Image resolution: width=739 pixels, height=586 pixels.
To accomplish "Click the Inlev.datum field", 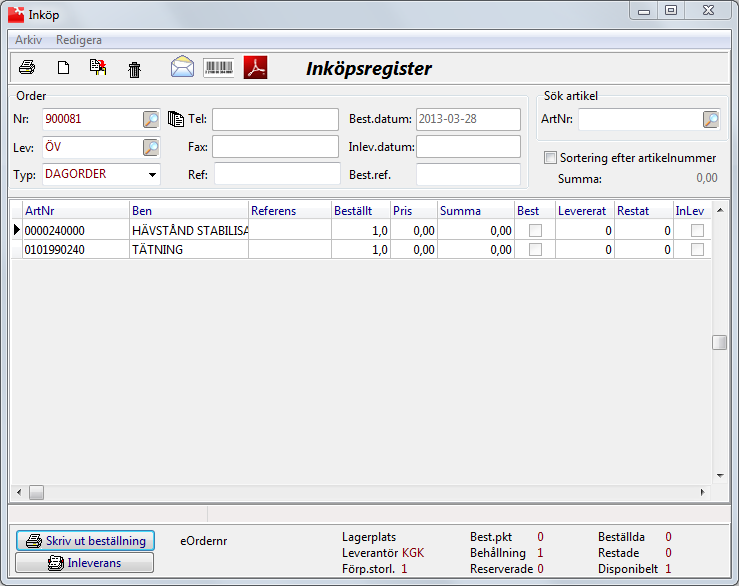I will [x=468, y=147].
